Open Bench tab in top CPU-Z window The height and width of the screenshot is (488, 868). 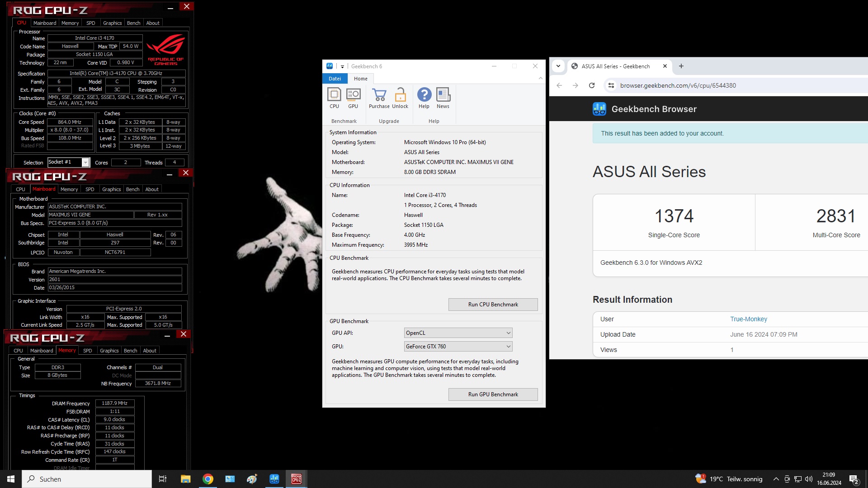click(x=134, y=23)
